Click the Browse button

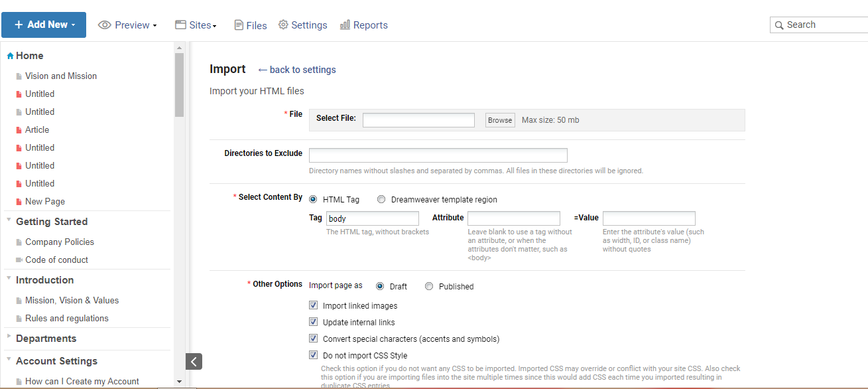500,120
